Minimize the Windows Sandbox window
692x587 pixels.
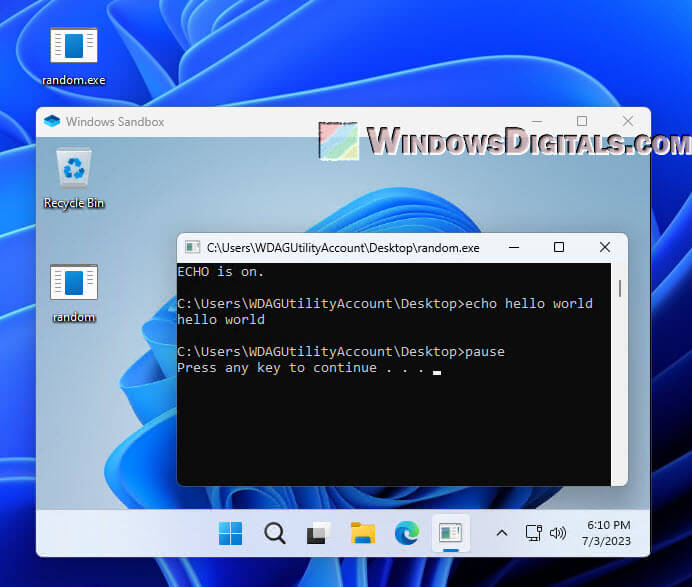click(537, 121)
